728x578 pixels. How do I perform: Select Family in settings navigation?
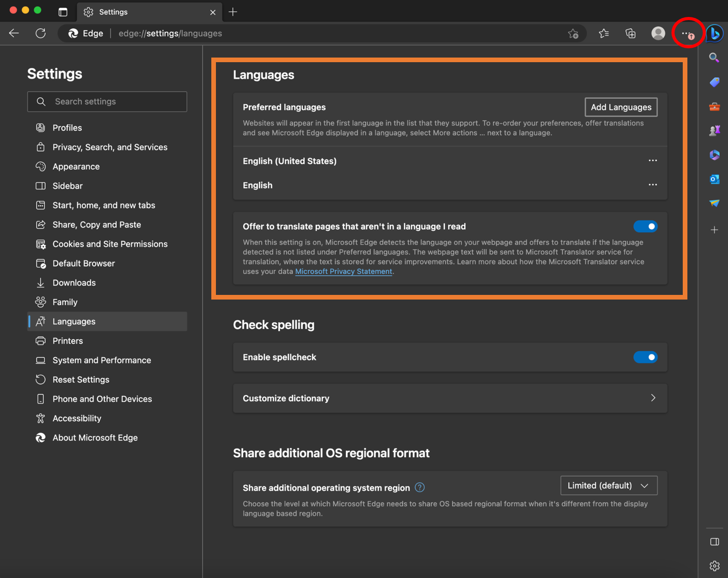107,302
